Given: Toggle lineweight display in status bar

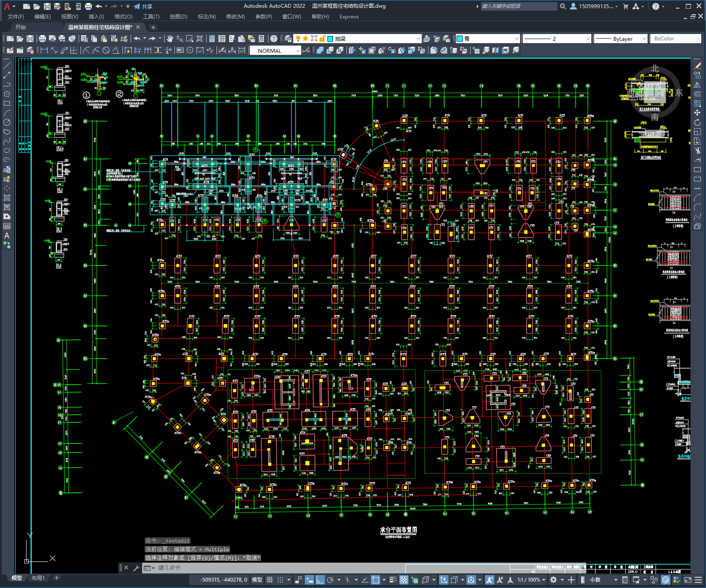Looking at the screenshot, I should click(393, 580).
